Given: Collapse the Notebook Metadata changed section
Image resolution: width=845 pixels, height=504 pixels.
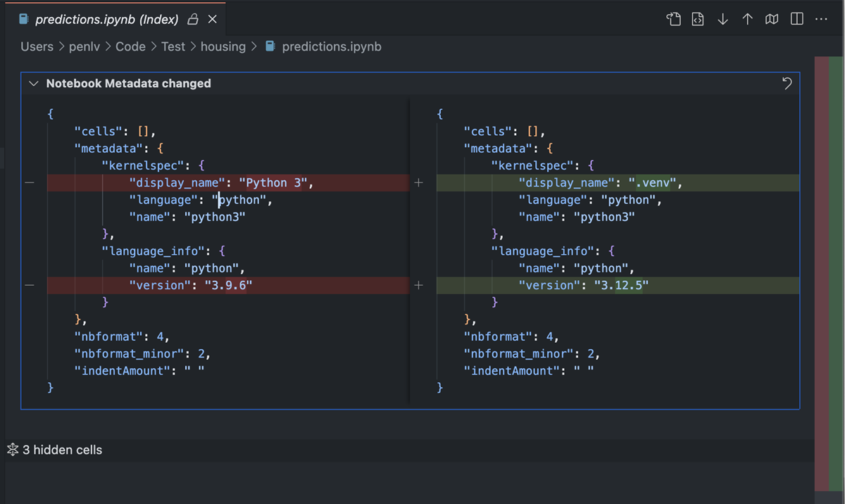Looking at the screenshot, I should pos(33,83).
